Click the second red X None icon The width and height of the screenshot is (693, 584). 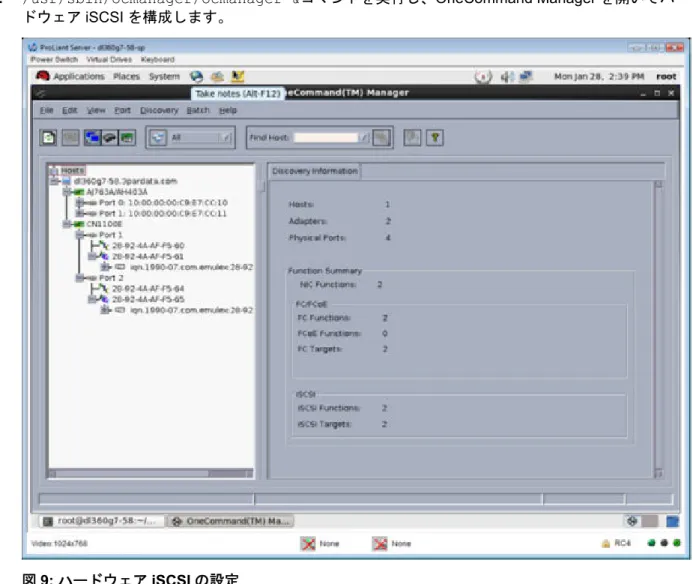point(380,543)
